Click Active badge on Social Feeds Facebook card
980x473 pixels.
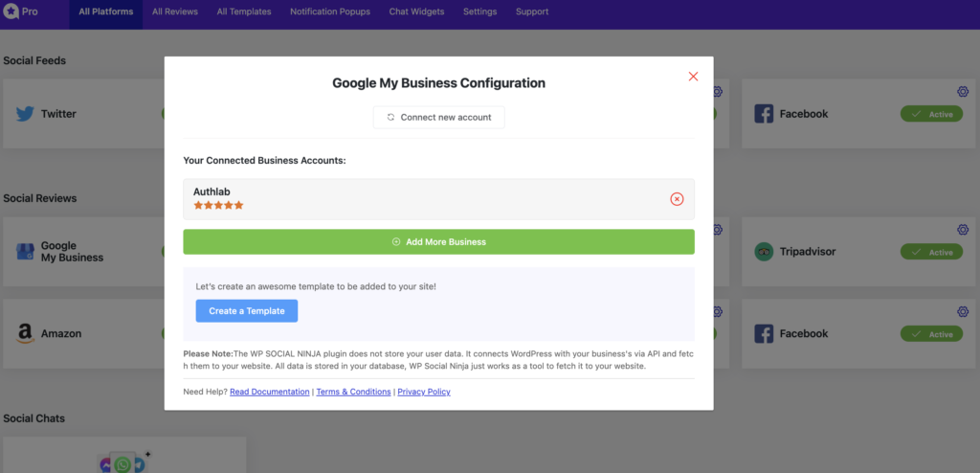(931, 114)
